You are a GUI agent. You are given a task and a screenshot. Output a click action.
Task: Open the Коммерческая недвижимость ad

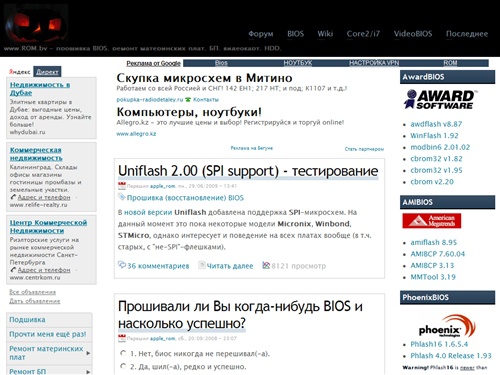coord(36,154)
